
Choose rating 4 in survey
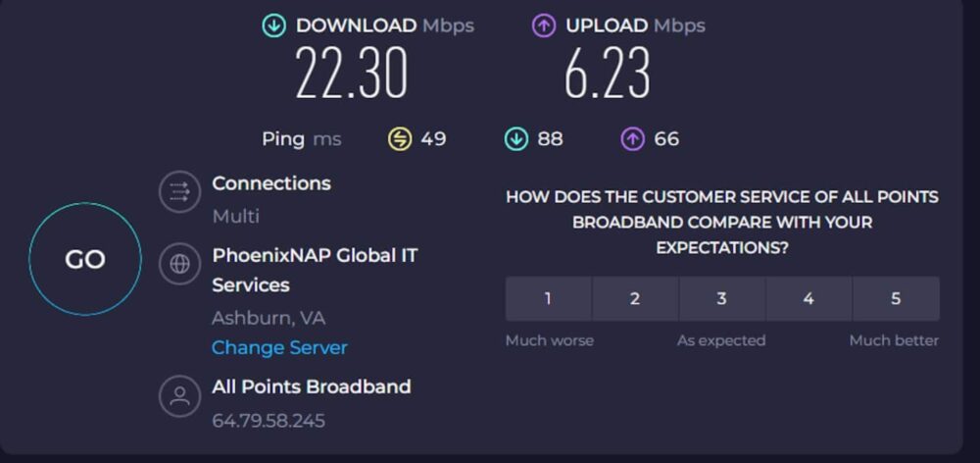[808, 298]
